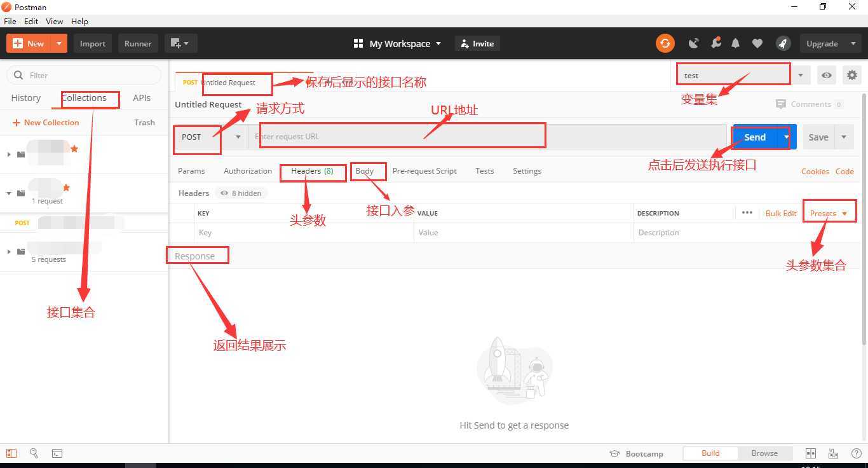Click the three-dot options in the headers table
The image size is (868, 468).
point(747,213)
